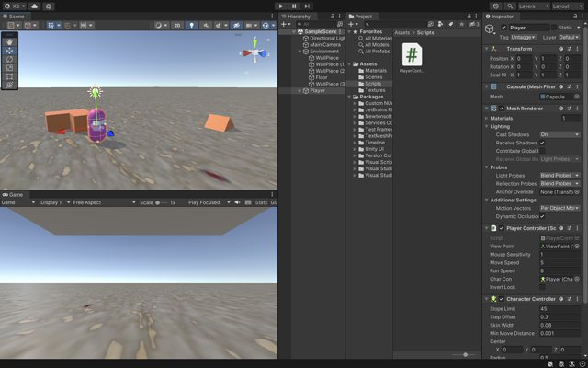This screenshot has width=588, height=368.
Task: Select the Scale tool in Scene tools
Action: tap(9, 68)
